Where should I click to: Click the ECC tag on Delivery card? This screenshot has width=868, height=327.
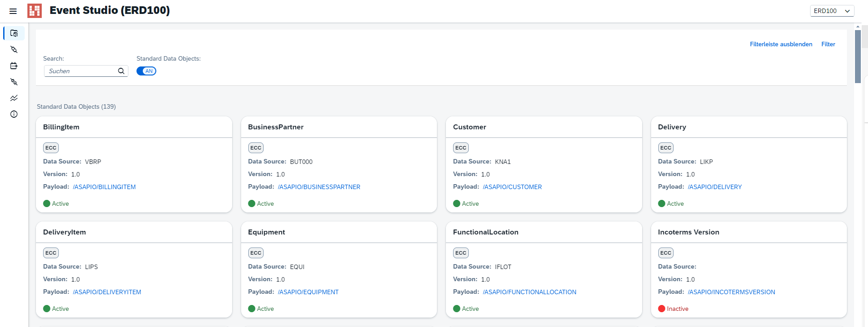666,148
